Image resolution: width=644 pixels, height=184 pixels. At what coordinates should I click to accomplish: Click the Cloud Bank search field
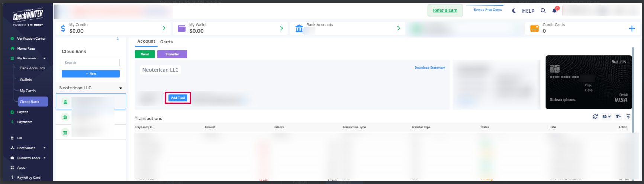point(91,63)
